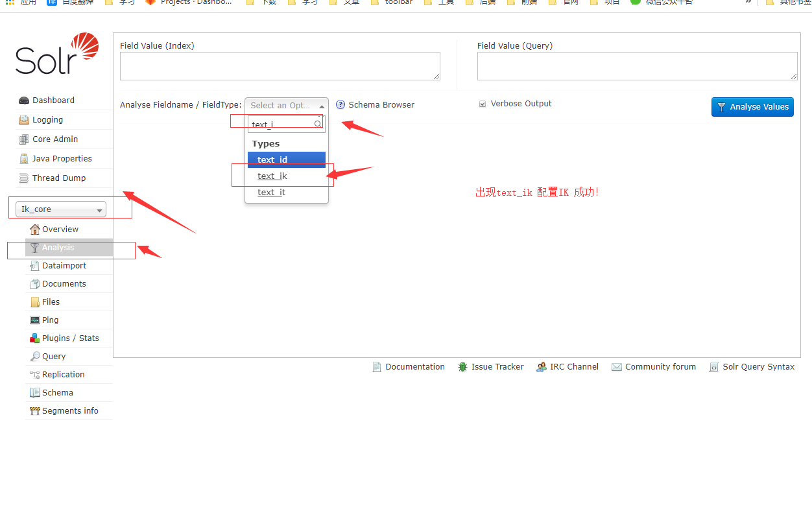Click the dropdown search box containing 'text_i'
The height and width of the screenshot is (507, 812).
287,124
